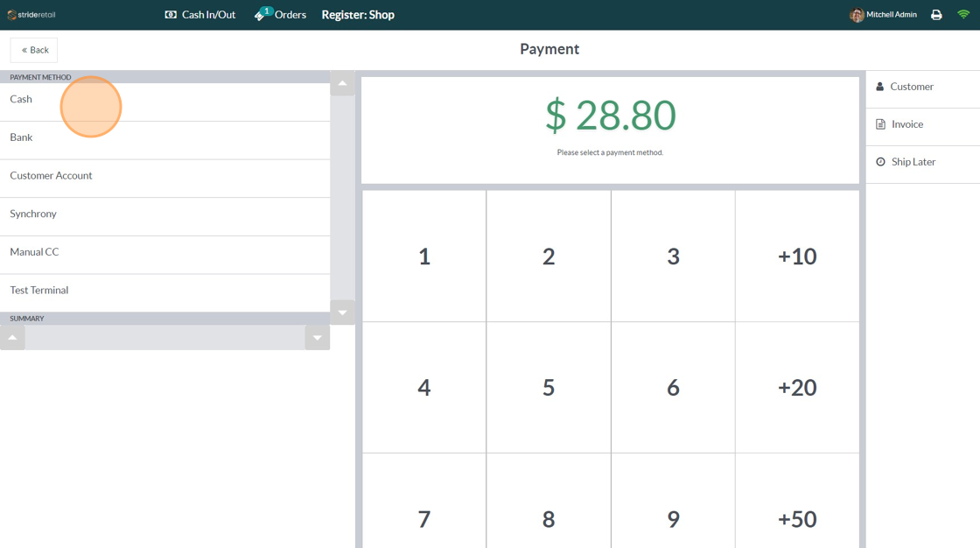Viewport: 980px width, 548px height.
Task: Tap numpad key 6
Action: click(x=673, y=387)
